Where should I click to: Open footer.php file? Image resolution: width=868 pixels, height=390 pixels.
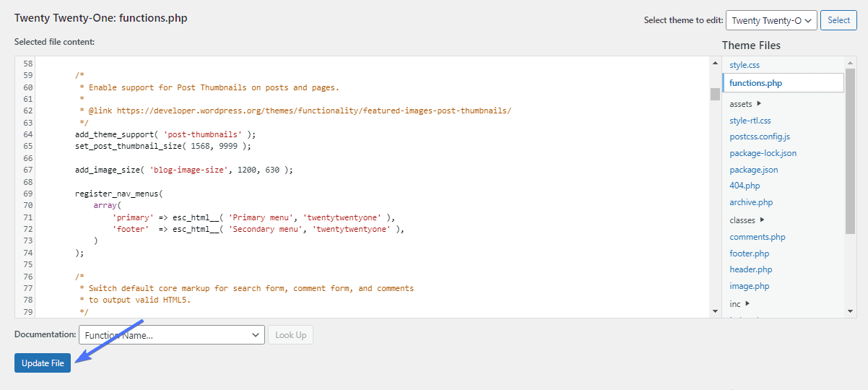pos(750,253)
